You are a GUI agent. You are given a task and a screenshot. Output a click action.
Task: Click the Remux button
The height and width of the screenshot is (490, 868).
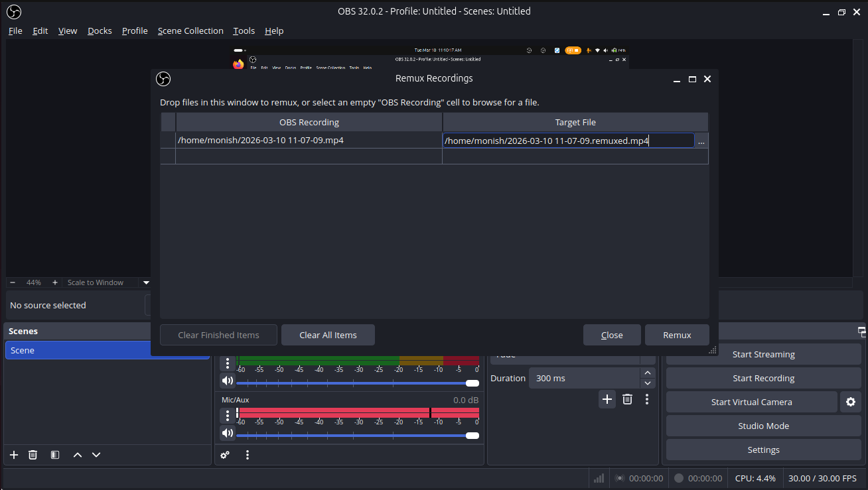(x=677, y=335)
